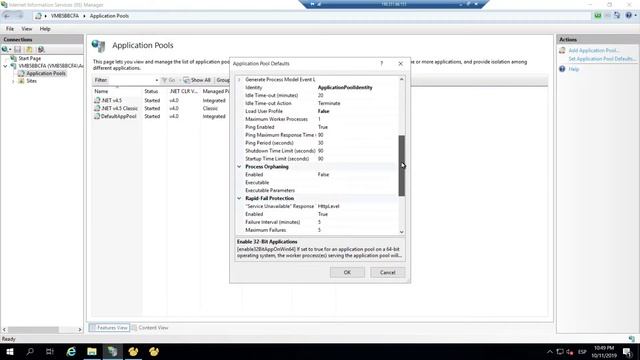
Task: Expand the Sites tree node
Action: tap(13, 81)
